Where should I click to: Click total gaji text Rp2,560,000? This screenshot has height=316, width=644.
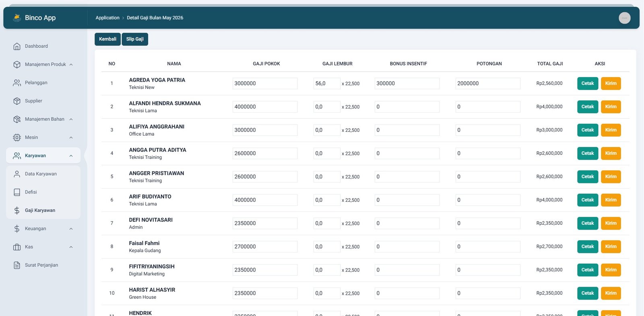point(549,83)
